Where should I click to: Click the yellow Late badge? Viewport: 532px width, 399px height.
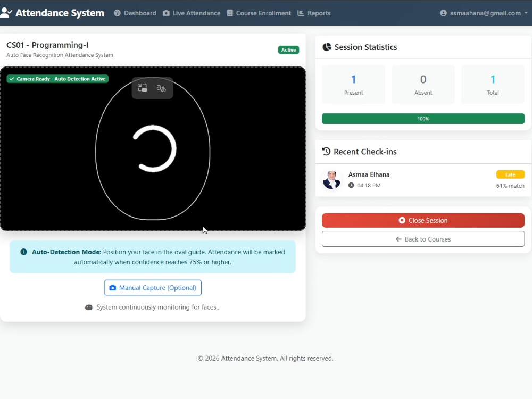[x=510, y=174]
